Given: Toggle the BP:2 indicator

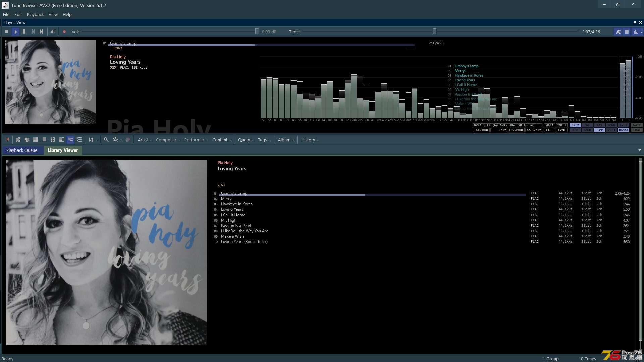Looking at the screenshot, I should [575, 125].
